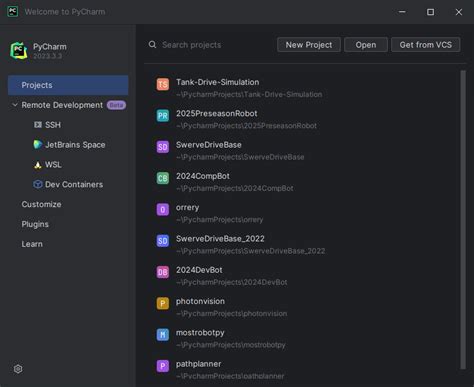The height and width of the screenshot is (387, 474).
Task: Open the Customize section
Action: [x=41, y=204]
